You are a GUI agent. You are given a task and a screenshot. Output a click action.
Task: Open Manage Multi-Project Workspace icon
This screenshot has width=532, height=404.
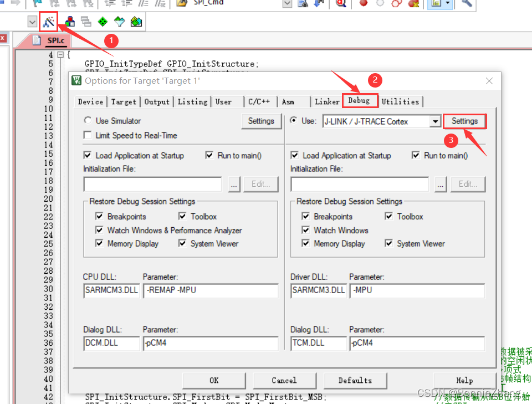[x=86, y=22]
